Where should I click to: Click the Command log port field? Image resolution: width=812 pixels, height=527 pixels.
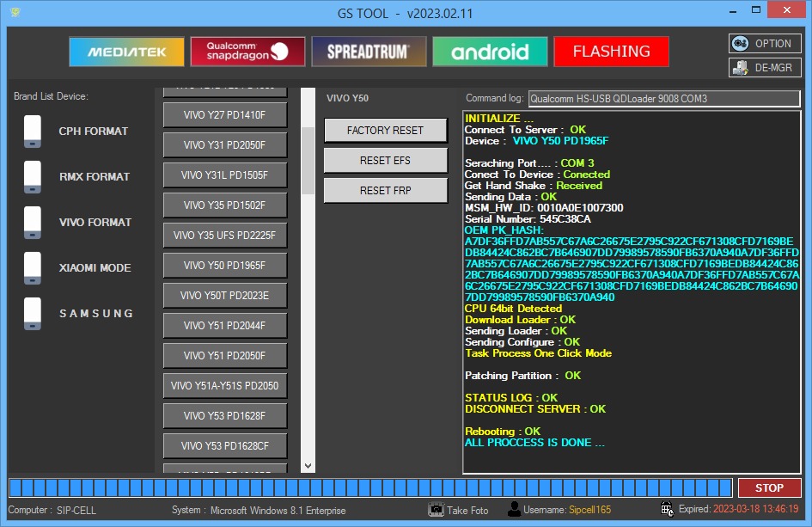click(x=664, y=99)
